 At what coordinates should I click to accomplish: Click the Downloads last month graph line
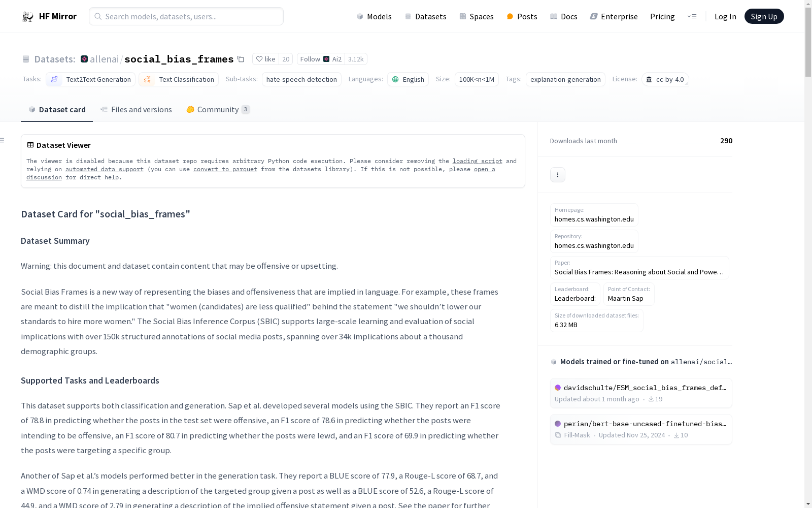pos(668,142)
